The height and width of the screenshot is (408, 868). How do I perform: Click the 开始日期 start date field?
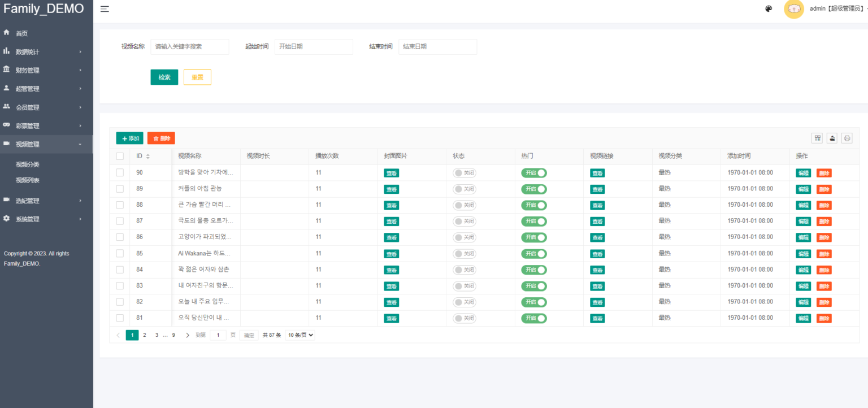(x=314, y=47)
